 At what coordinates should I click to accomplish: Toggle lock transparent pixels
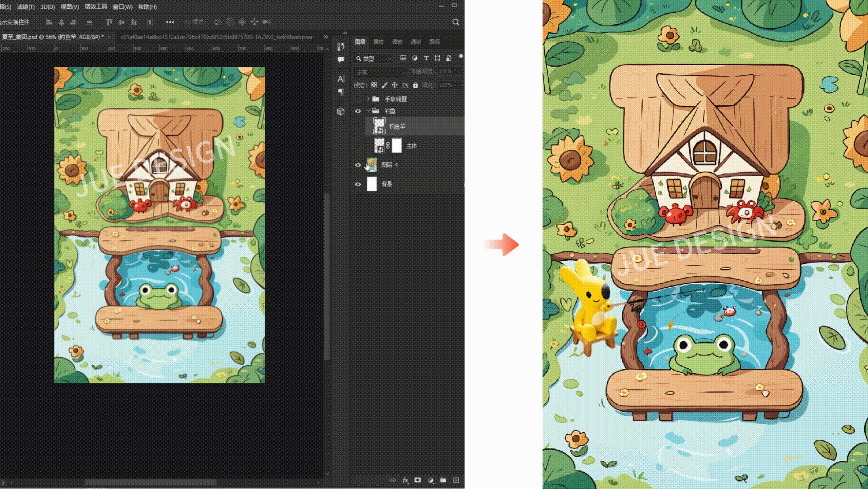coord(374,85)
